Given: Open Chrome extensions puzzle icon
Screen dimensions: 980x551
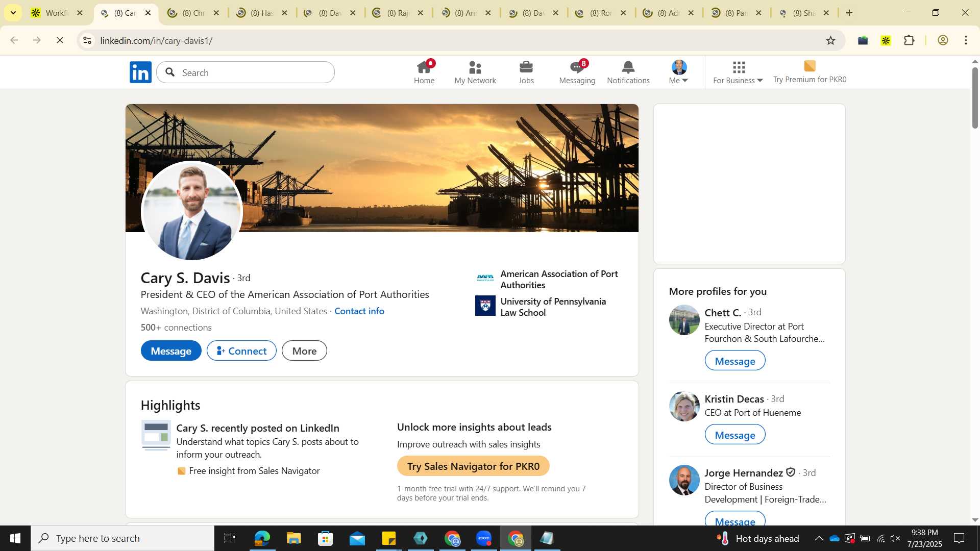Looking at the screenshot, I should point(909,40).
